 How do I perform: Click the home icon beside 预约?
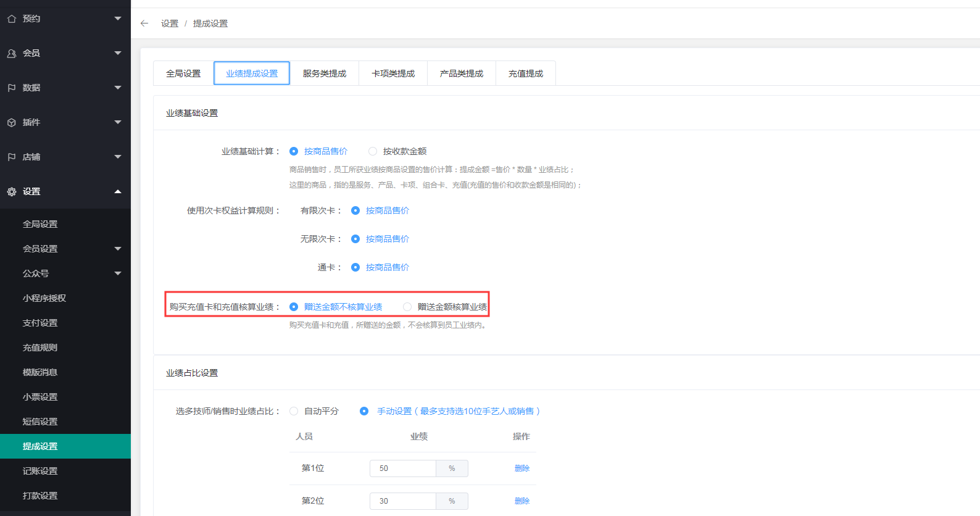[x=12, y=19]
